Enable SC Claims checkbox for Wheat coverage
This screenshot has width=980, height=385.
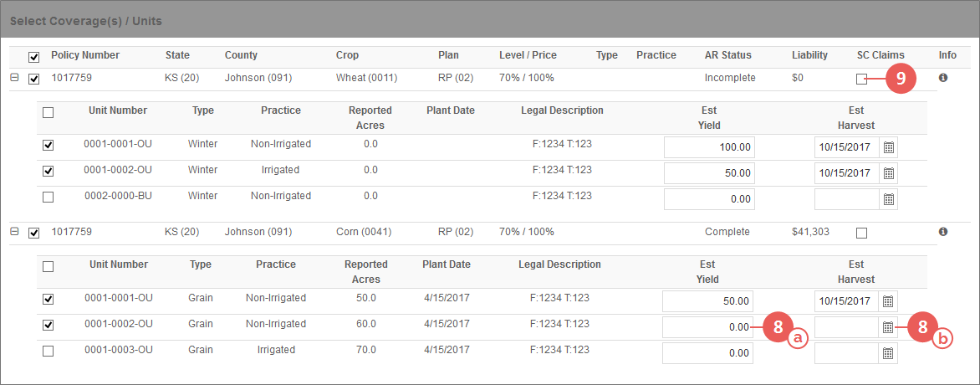[x=862, y=79]
